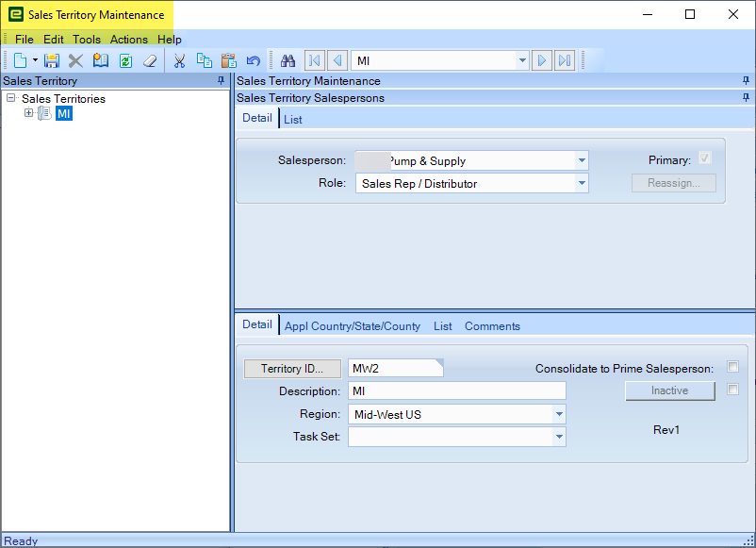Go to the next record

[x=542, y=60]
